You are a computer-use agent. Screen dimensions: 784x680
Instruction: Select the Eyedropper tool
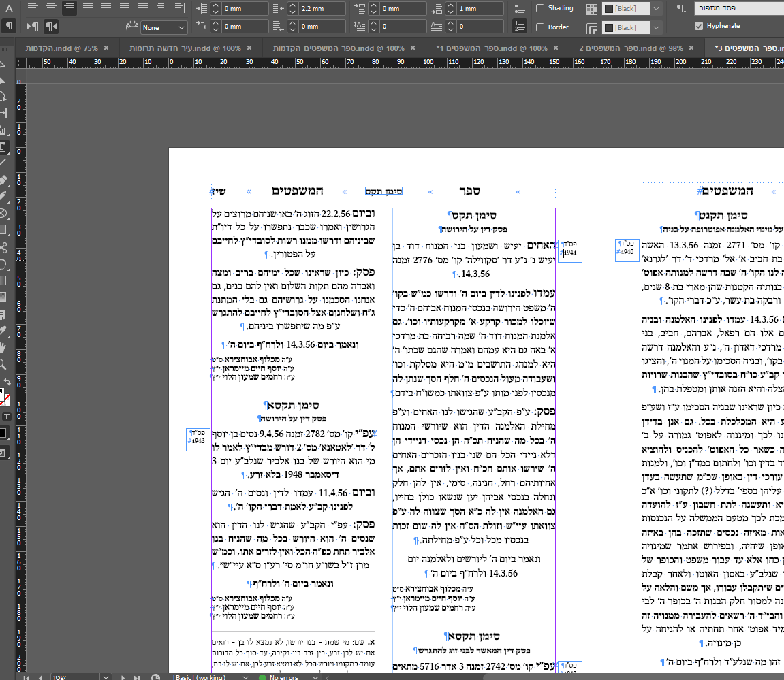tap(3, 331)
